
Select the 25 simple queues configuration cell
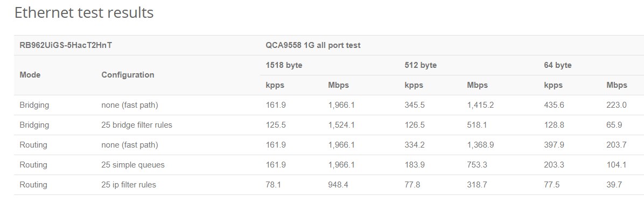click(132, 165)
